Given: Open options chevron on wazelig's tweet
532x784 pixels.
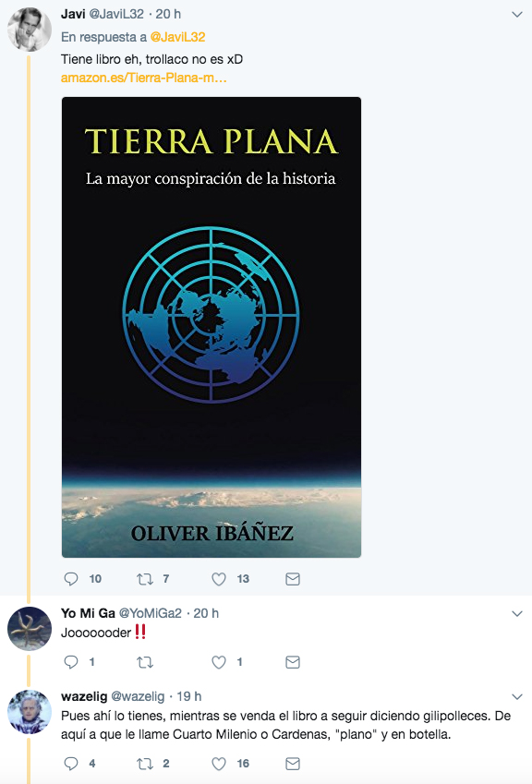Looking at the screenshot, I should pyautogui.click(x=517, y=696).
